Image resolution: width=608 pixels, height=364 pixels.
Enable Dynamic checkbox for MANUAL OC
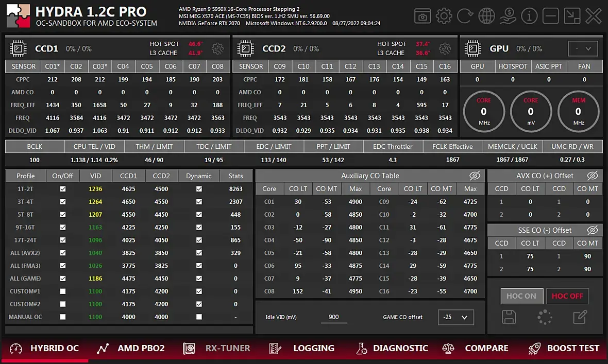coord(199,317)
